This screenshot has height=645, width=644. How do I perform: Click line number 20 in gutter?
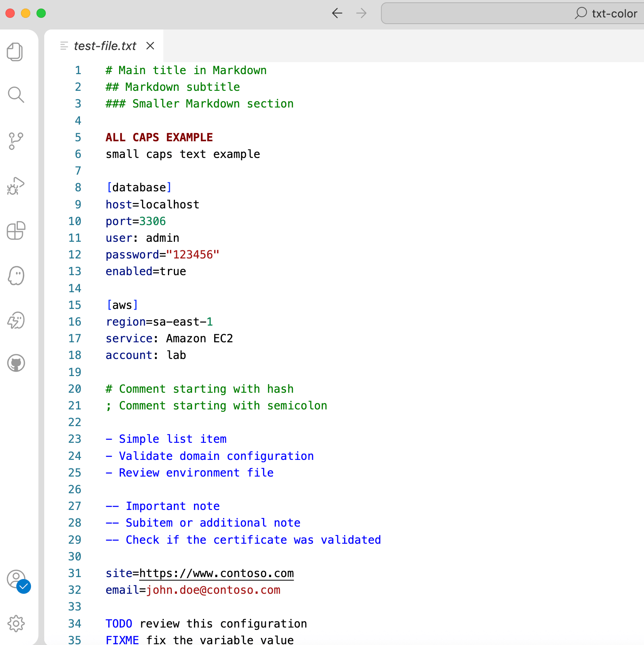(x=75, y=389)
